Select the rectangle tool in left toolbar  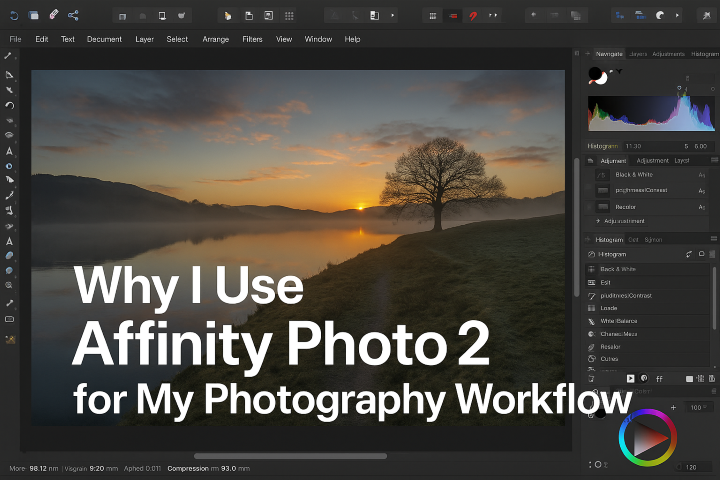point(9,319)
